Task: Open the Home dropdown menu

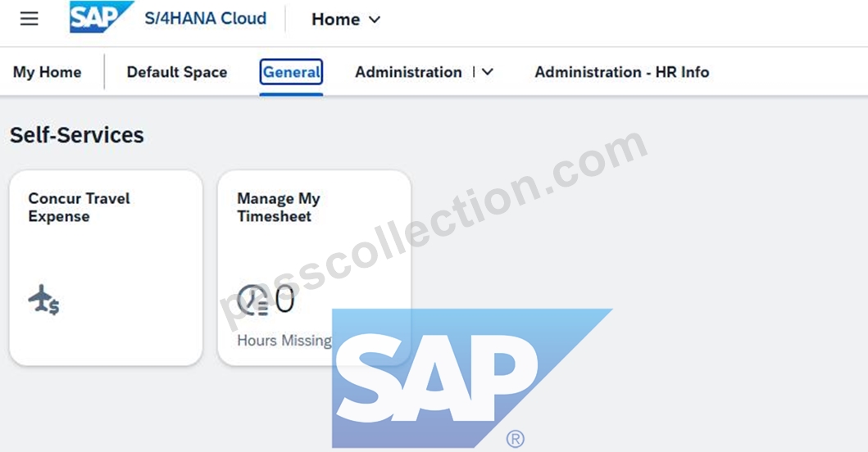Action: pos(346,20)
